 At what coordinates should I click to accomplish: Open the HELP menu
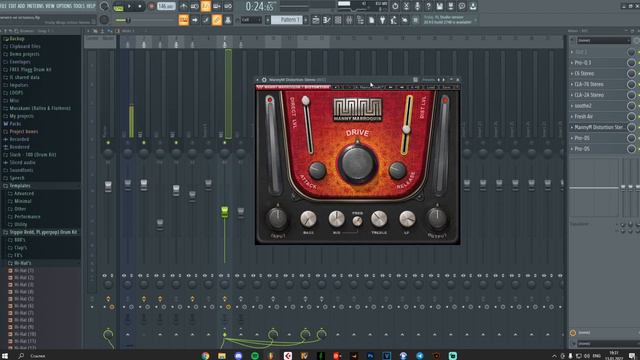pyautogui.click(x=91, y=6)
